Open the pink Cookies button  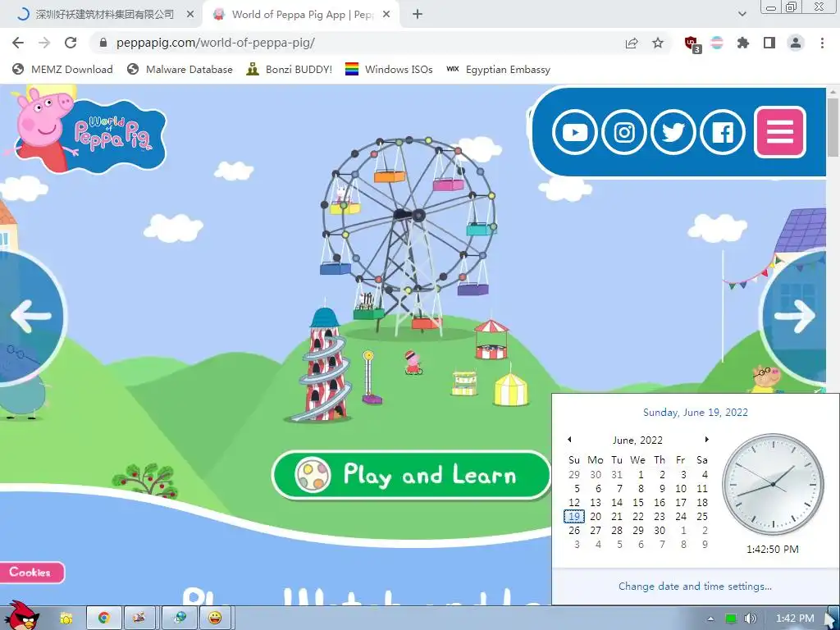coord(32,572)
